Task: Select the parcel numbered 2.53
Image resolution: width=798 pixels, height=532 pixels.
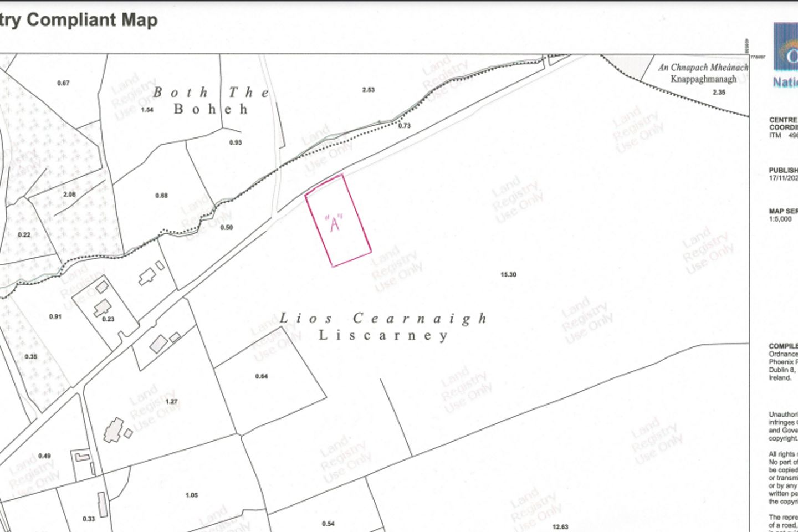Action: point(369,90)
